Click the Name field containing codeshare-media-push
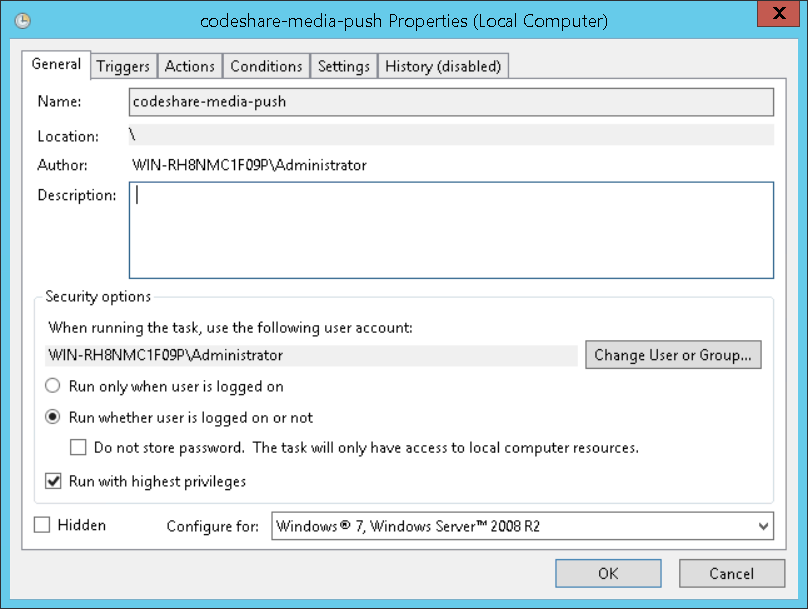This screenshot has width=808, height=609. (x=451, y=102)
